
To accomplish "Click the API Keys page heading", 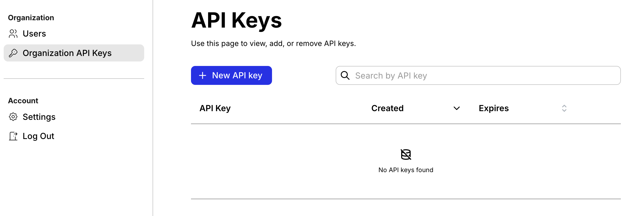I will [x=236, y=20].
